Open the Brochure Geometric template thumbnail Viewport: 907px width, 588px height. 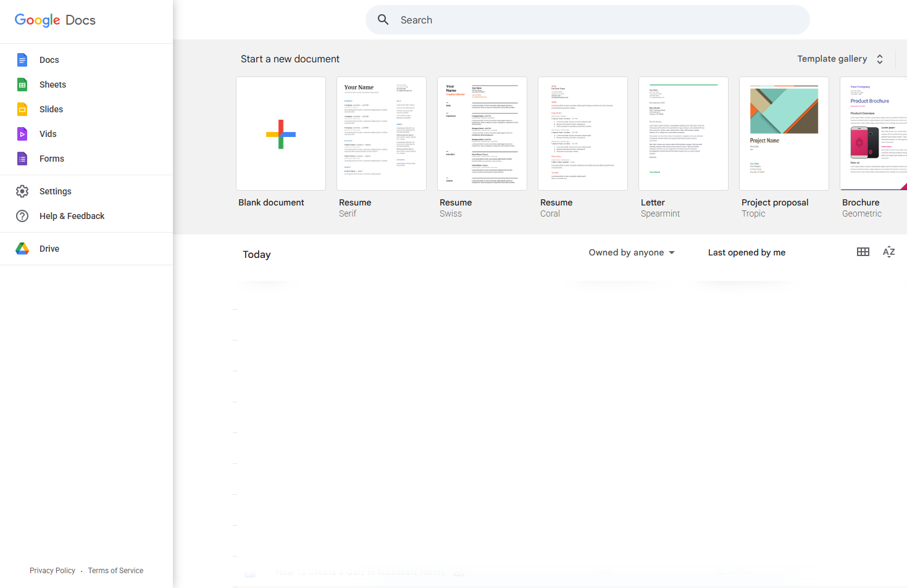tap(874, 134)
